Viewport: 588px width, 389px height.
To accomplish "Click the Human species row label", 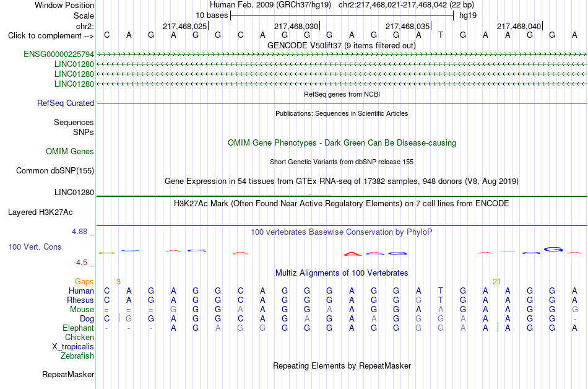I will (x=81, y=291).
